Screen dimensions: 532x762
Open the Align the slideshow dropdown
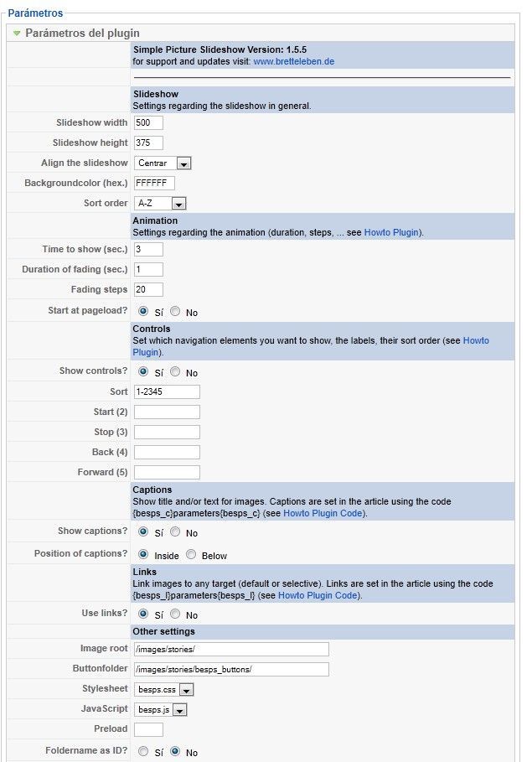[163, 163]
